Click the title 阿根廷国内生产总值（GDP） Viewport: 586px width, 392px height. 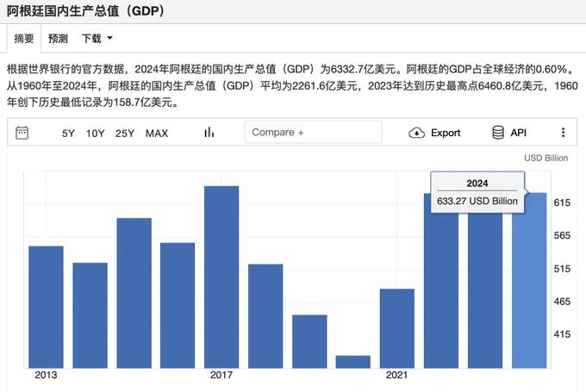85,11
